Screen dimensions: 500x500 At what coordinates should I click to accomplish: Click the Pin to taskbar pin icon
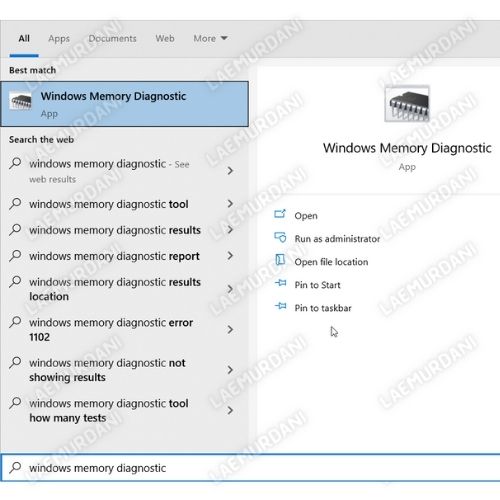281,306
